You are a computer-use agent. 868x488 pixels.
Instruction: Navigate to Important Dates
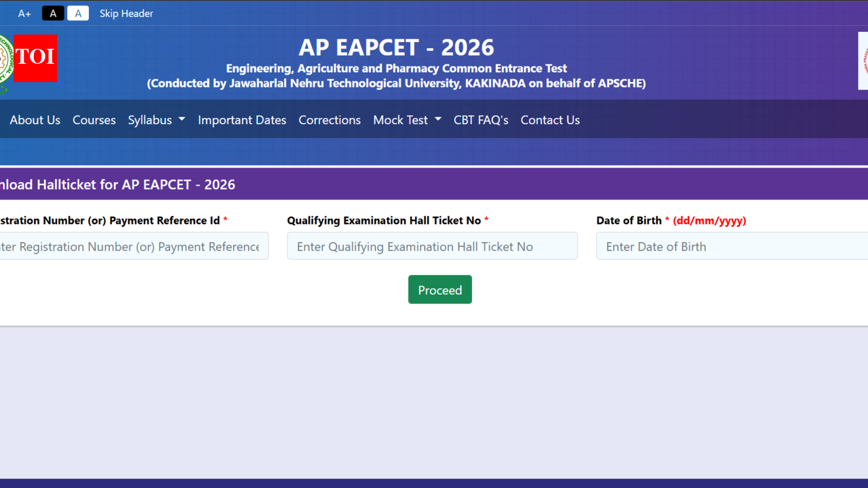point(242,120)
